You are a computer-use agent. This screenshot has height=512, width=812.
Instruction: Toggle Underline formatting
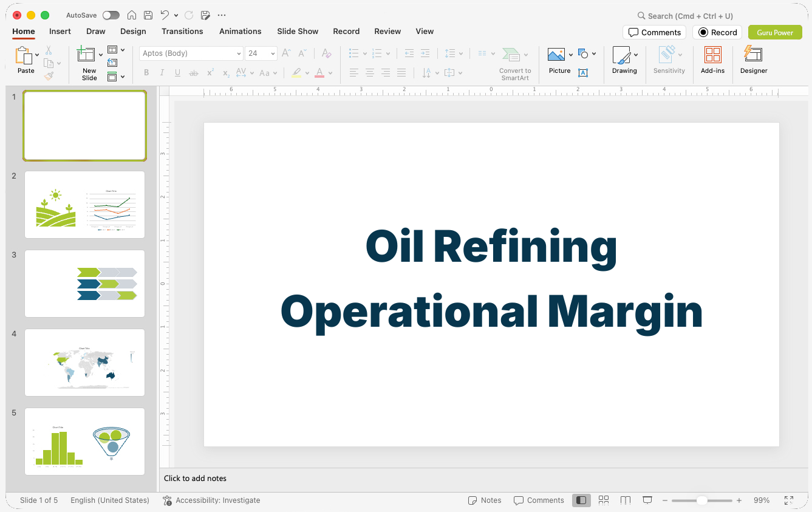[x=178, y=73]
